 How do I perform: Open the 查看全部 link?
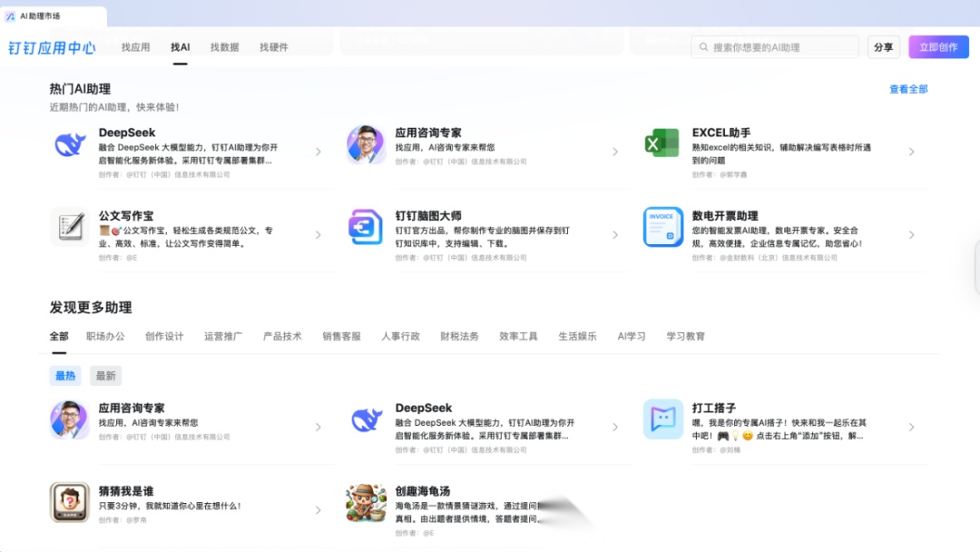coord(908,89)
